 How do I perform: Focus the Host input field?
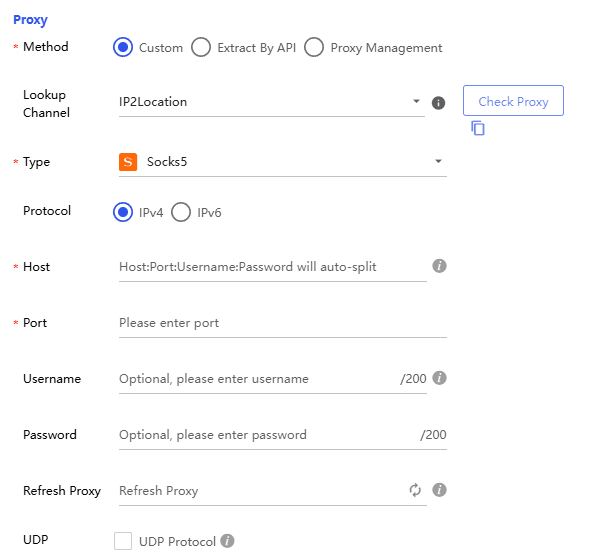click(273, 267)
